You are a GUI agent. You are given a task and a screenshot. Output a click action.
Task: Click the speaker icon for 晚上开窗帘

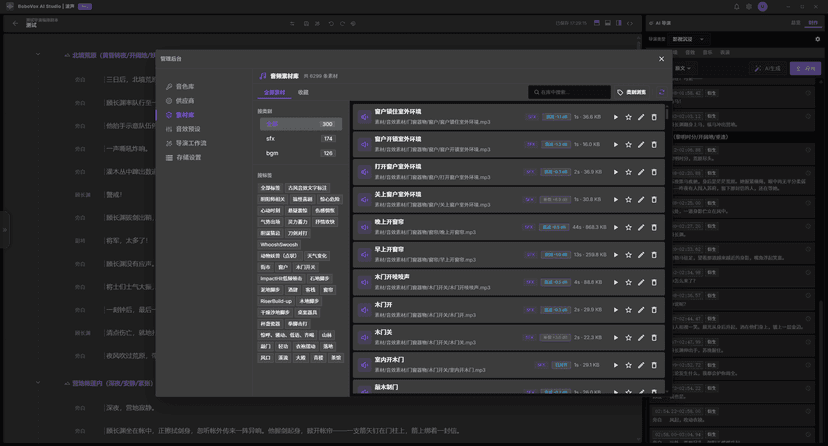365,227
